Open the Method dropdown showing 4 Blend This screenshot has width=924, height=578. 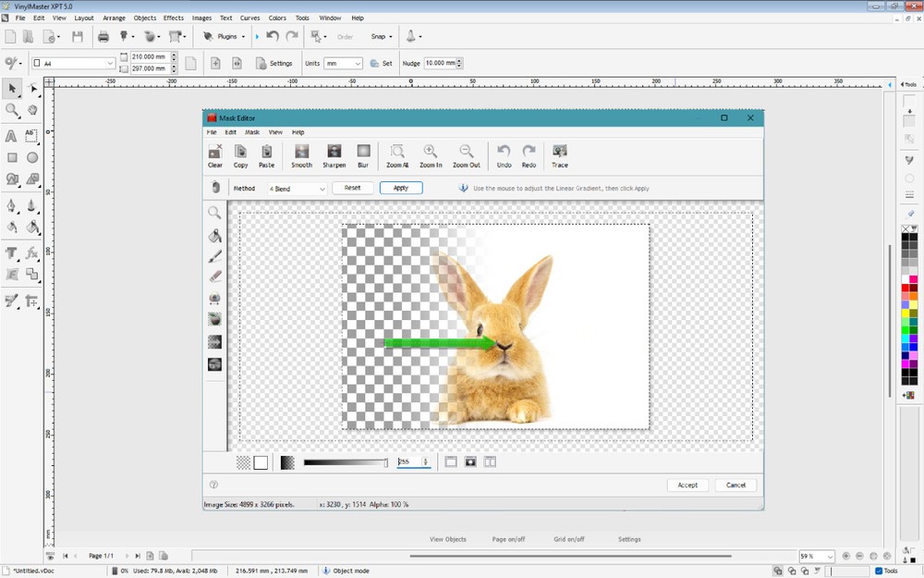[295, 188]
